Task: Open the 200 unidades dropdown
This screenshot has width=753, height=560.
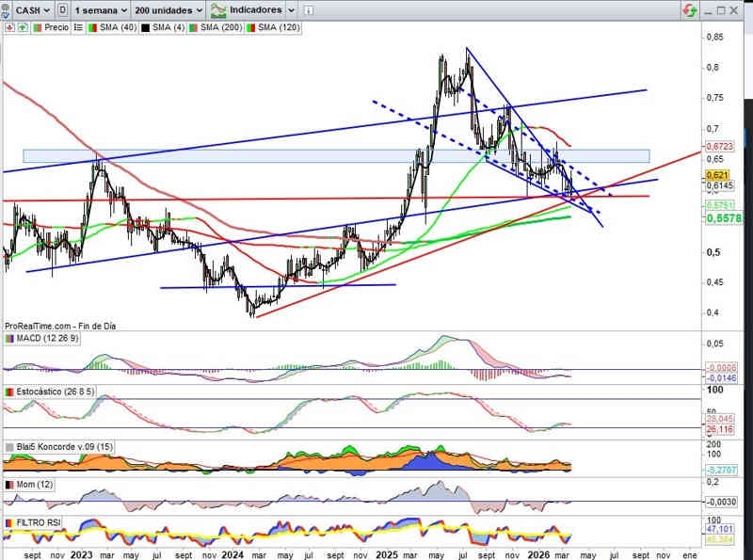Action: pos(168,10)
